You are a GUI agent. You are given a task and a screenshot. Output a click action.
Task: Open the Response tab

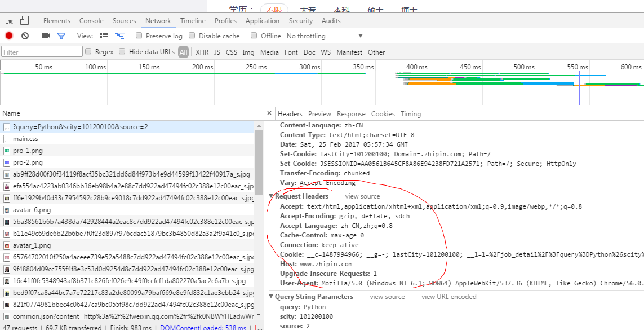(x=351, y=114)
